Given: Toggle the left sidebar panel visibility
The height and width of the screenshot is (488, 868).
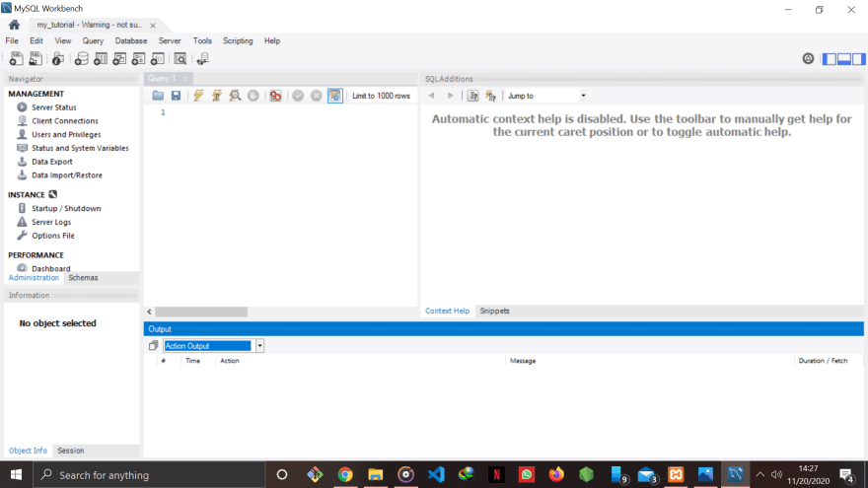Looking at the screenshot, I should [x=830, y=58].
